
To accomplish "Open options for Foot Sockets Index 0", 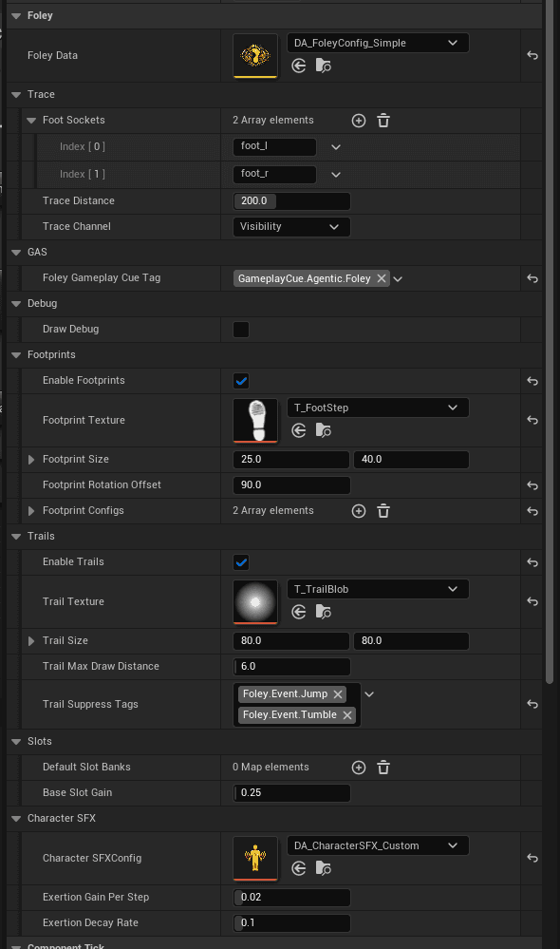I will tap(336, 147).
